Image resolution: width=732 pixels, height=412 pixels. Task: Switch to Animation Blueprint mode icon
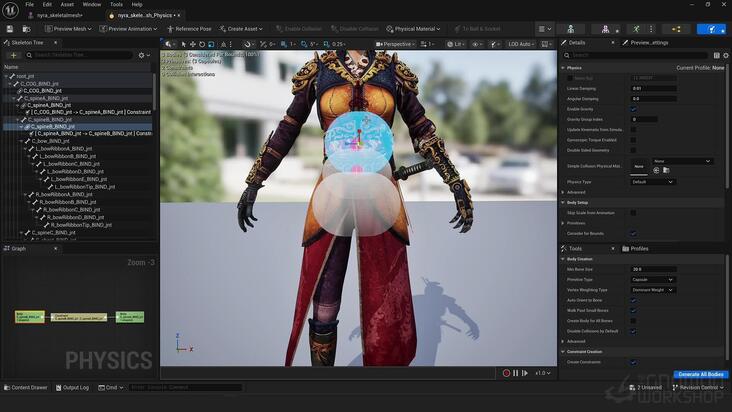[x=676, y=29]
